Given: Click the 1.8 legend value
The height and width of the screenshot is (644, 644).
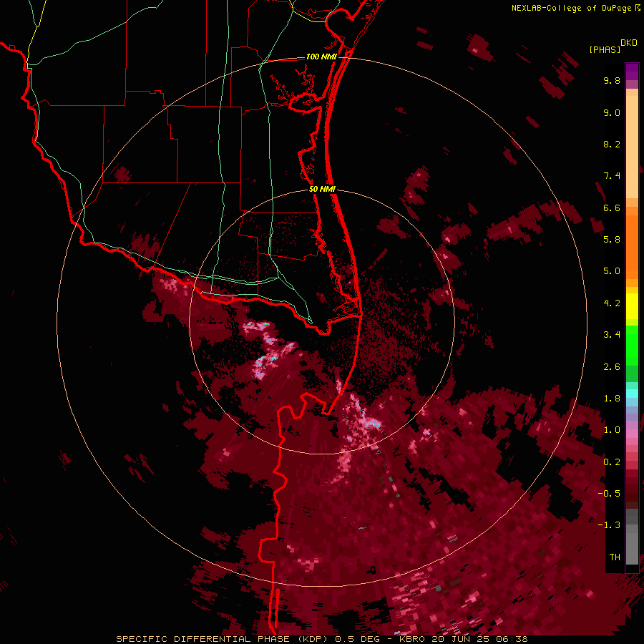Looking at the screenshot, I should (x=612, y=399).
